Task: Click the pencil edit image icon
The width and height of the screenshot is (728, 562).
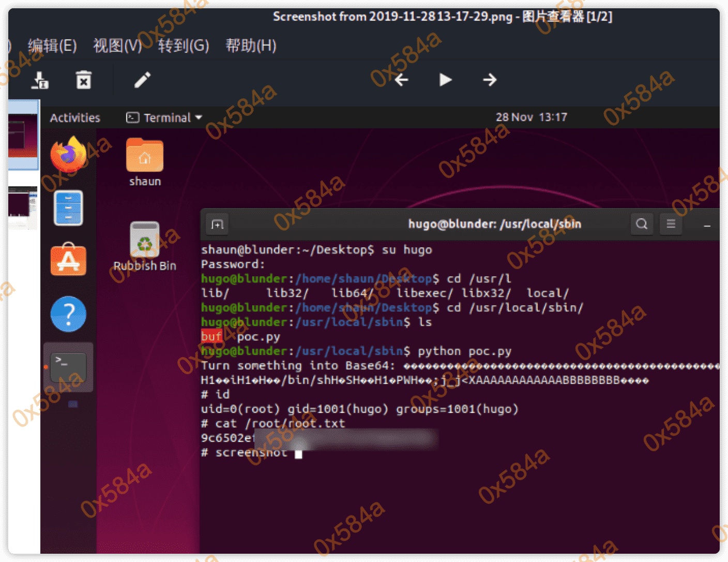Action: [142, 80]
